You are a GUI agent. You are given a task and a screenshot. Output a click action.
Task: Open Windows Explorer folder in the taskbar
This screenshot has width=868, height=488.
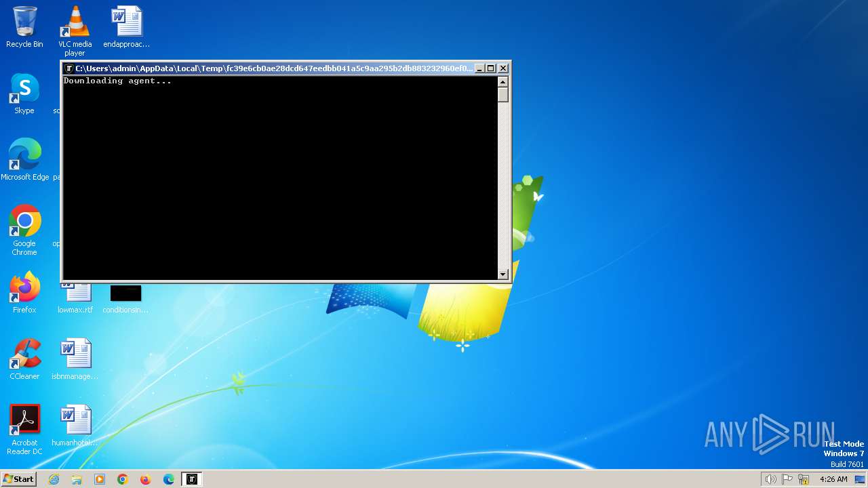point(77,479)
